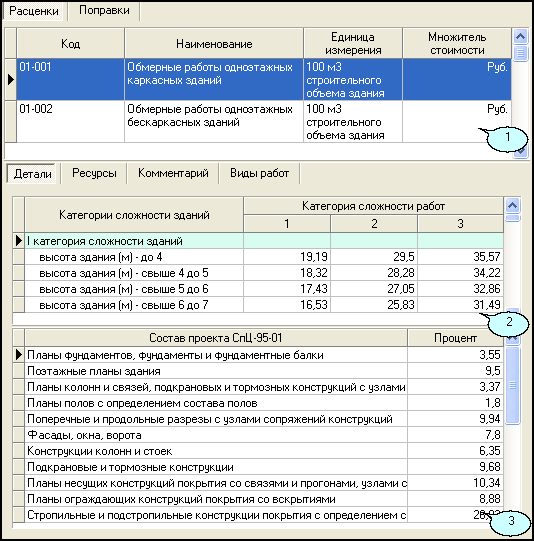Click percent value 10,34
The height and width of the screenshot is (541, 534).
pos(455,483)
